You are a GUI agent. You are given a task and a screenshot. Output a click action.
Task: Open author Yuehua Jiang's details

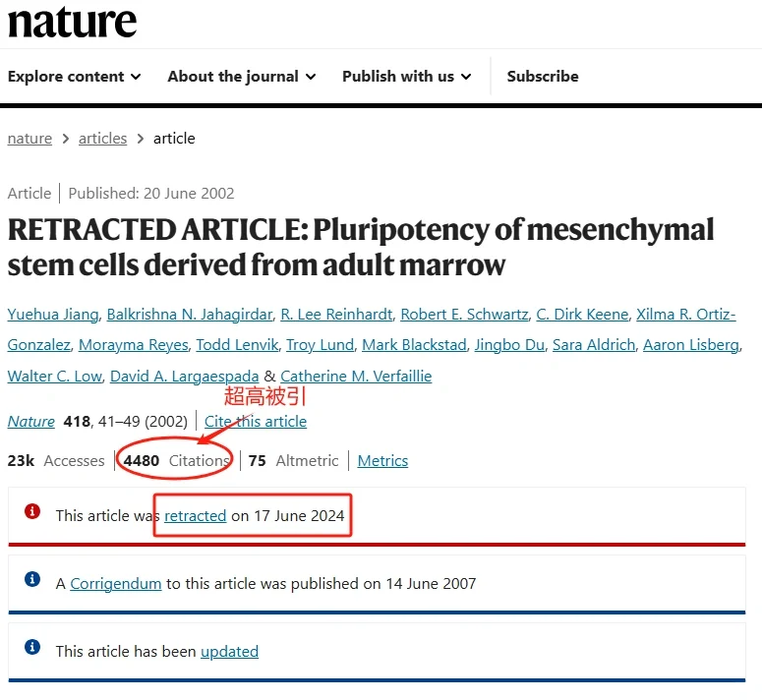[x=53, y=315]
